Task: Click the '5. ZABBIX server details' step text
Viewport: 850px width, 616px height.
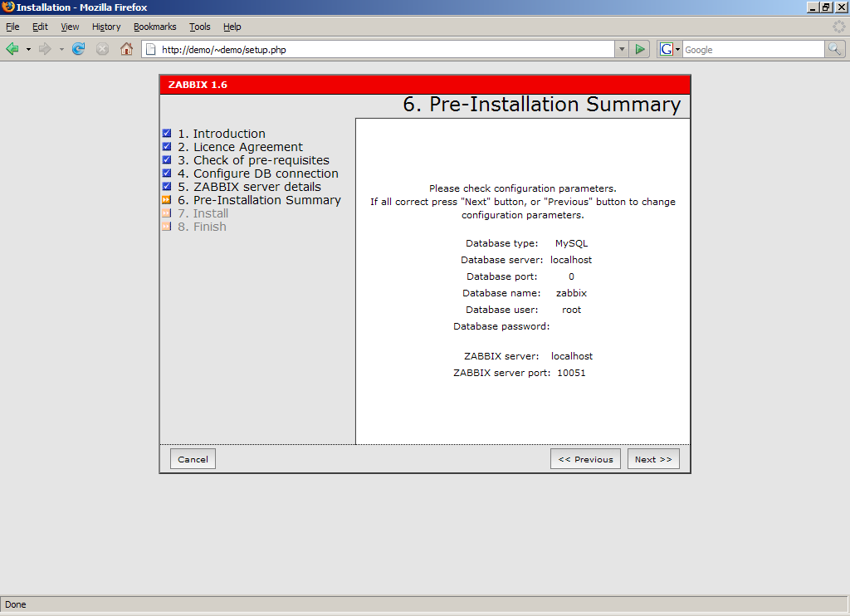Action: pyautogui.click(x=249, y=187)
